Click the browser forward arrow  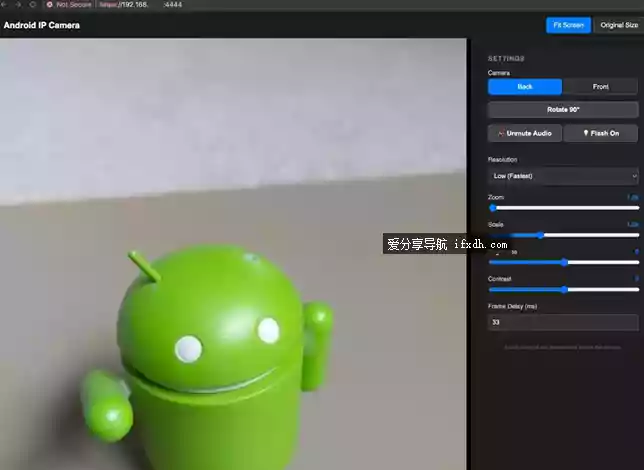18,5
